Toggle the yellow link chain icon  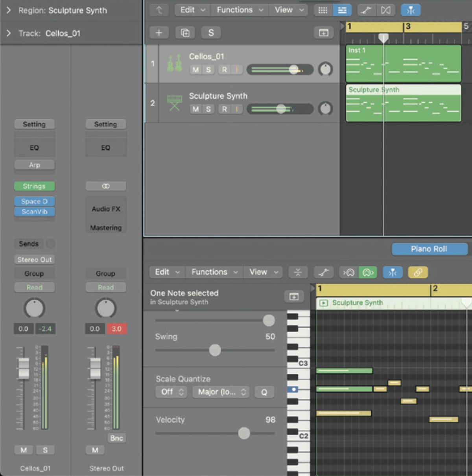417,272
